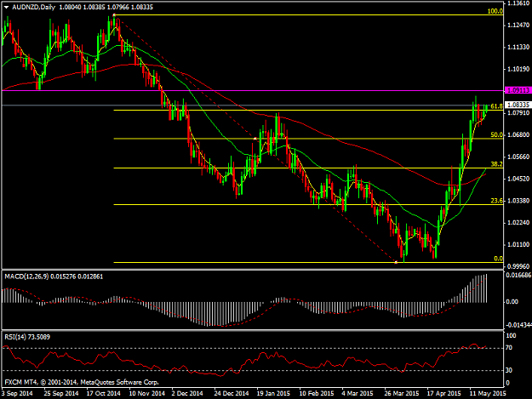This screenshot has width=532, height=399.
Task: Select the 2 Dec 2014 date label
Action: 187,394
